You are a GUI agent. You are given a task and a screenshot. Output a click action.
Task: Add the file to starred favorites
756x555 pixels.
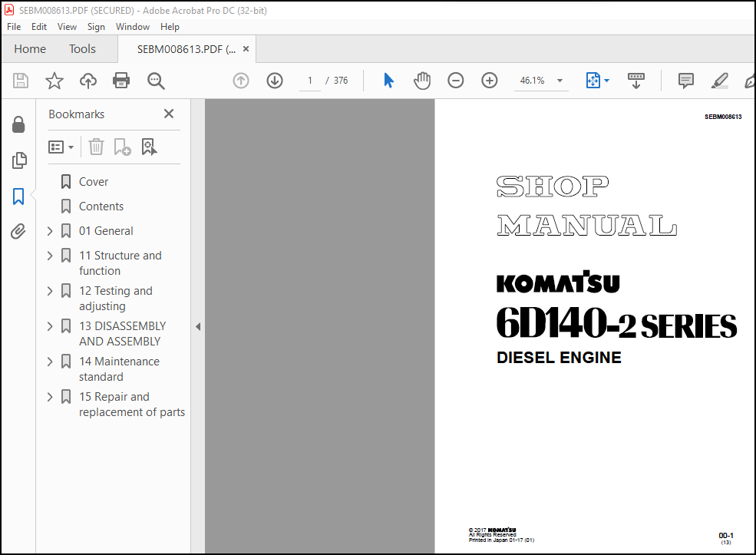click(54, 81)
